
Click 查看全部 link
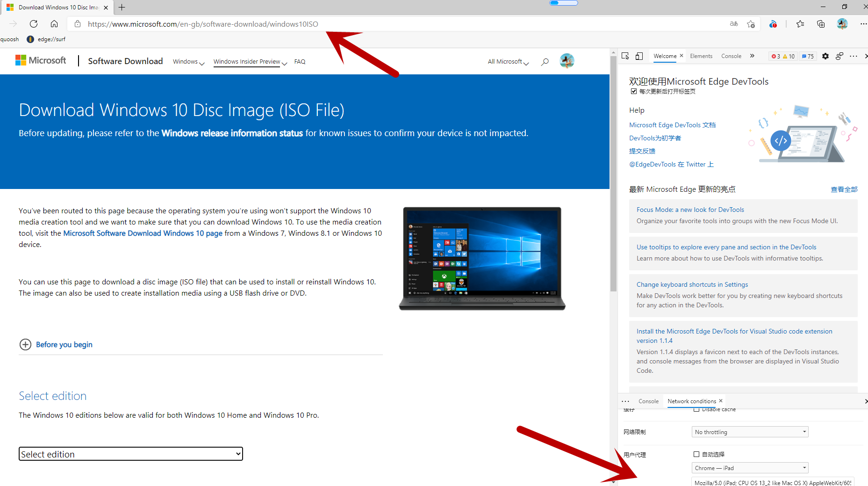coord(844,189)
